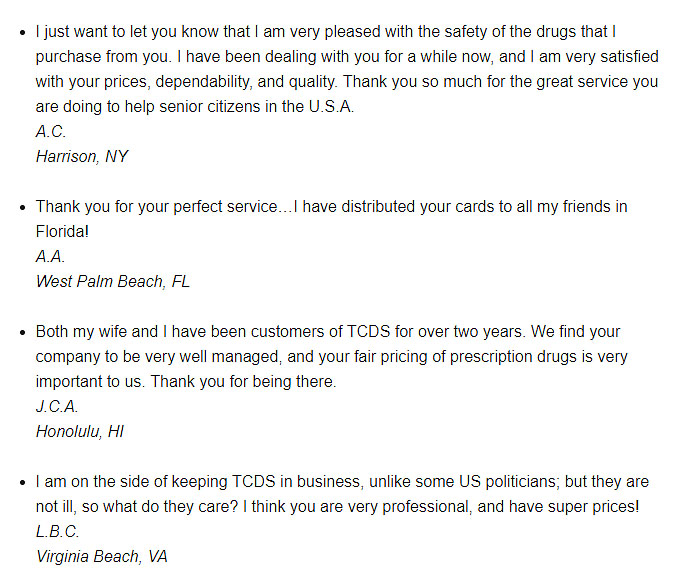687x584 pixels.
Task: Click the location Honolulu, HI
Action: coord(80,432)
